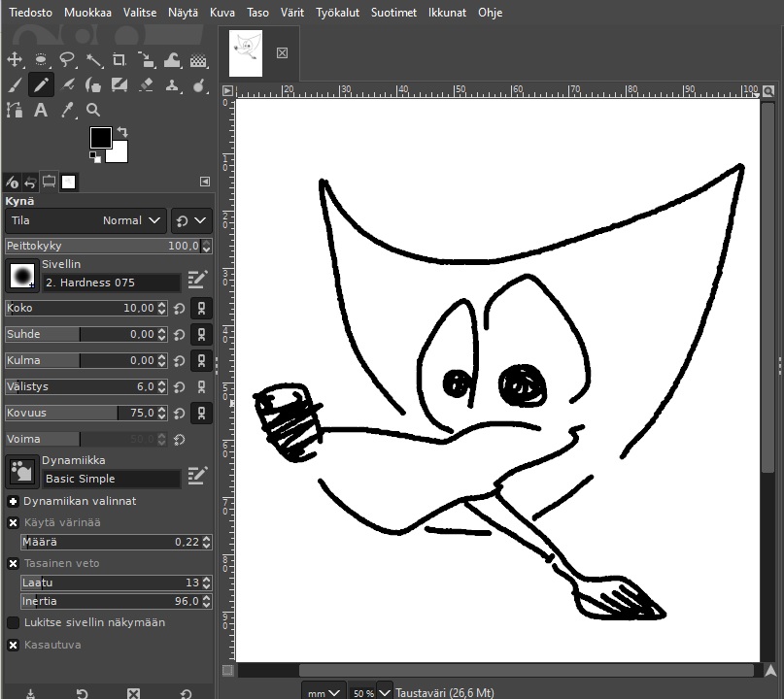Open the Suotimet menu
The height and width of the screenshot is (699, 784).
coord(393,13)
